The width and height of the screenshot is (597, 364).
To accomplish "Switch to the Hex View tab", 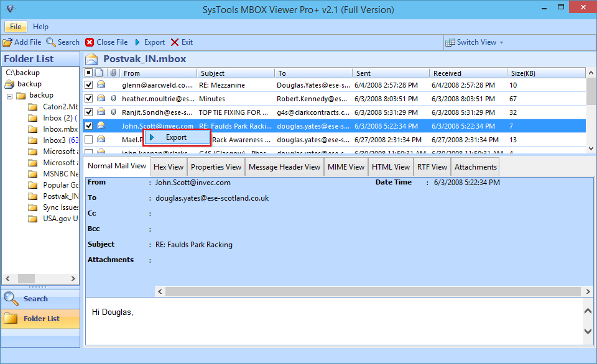I will point(169,167).
